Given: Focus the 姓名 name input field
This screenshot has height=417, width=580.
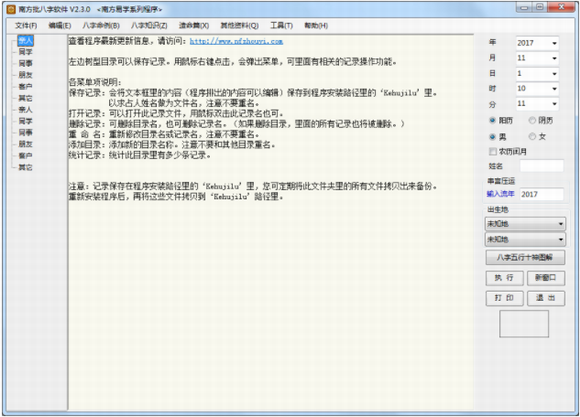Looking at the screenshot, I should (x=542, y=166).
